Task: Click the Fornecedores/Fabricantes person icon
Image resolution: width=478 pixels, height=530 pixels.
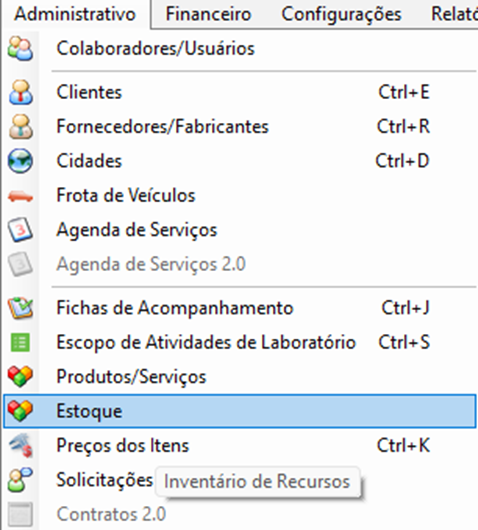Action: pos(21,127)
